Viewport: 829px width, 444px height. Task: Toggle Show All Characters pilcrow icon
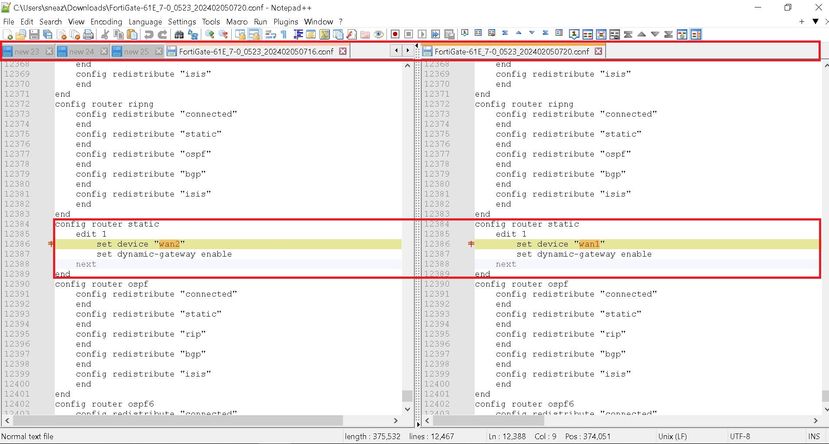coord(284,34)
